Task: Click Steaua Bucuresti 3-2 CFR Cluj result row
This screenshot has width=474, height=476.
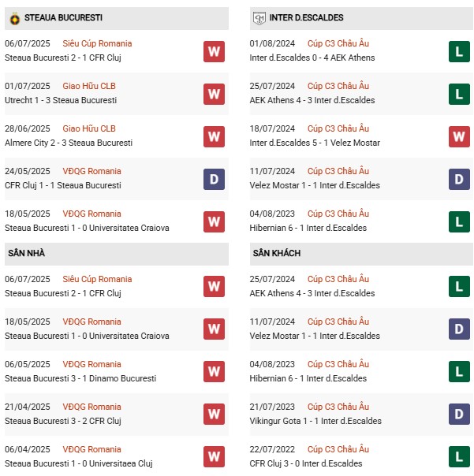Action: [63, 421]
